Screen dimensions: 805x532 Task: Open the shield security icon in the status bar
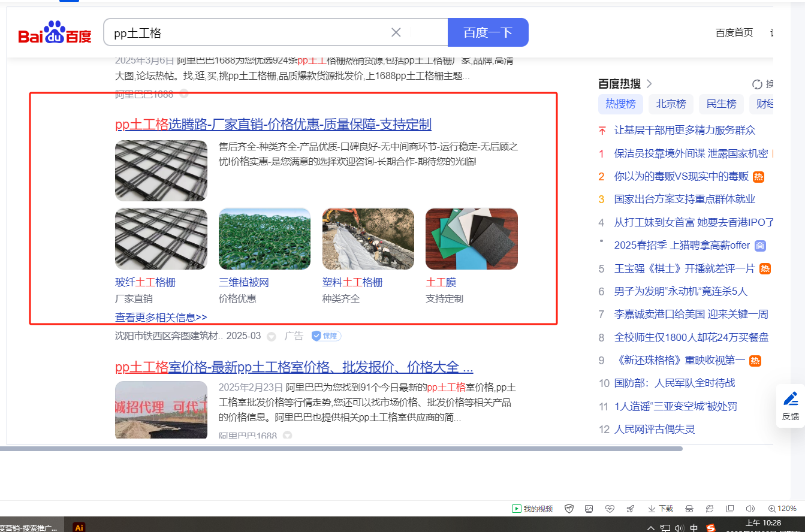click(x=569, y=509)
